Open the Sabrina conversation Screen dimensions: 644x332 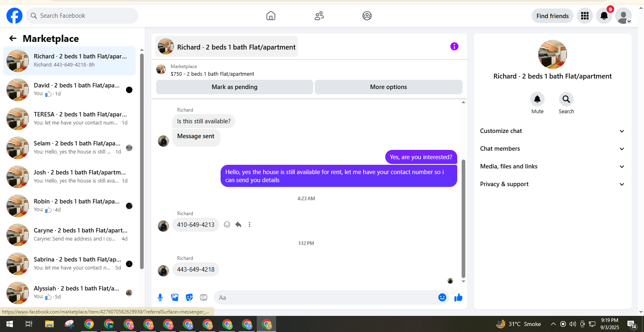pos(69,264)
